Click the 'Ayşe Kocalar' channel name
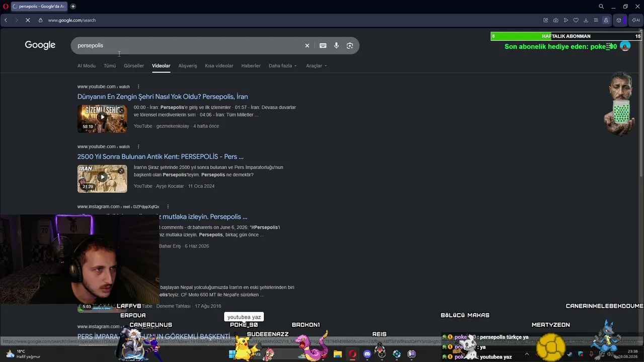Viewport: 644px width, 362px height. point(170,186)
